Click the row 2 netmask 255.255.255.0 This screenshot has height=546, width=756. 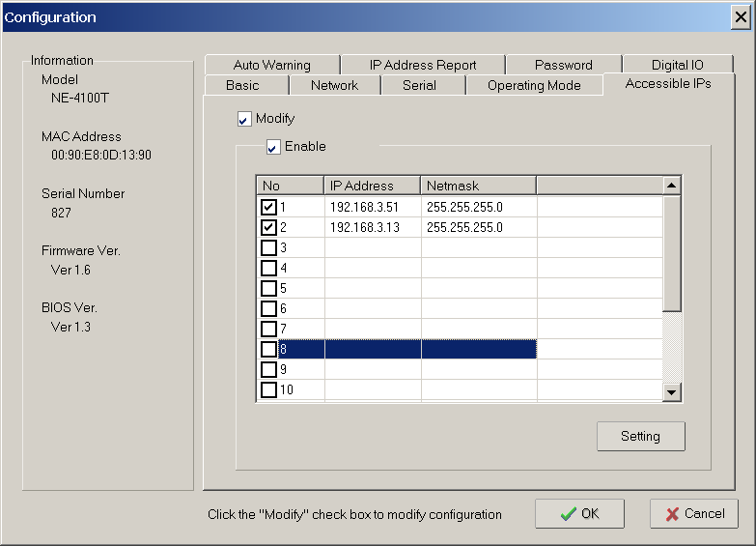point(479,227)
